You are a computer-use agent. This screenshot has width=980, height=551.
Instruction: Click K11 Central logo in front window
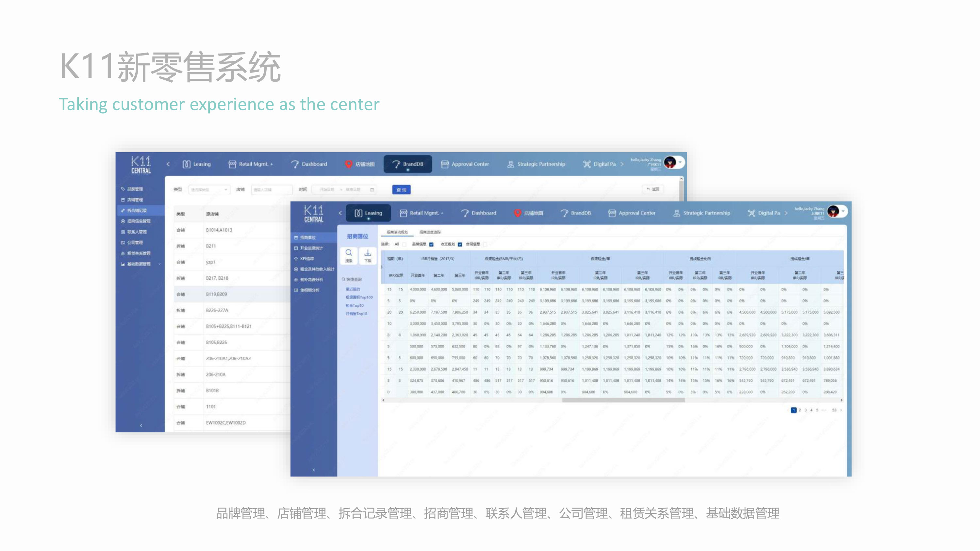click(313, 213)
